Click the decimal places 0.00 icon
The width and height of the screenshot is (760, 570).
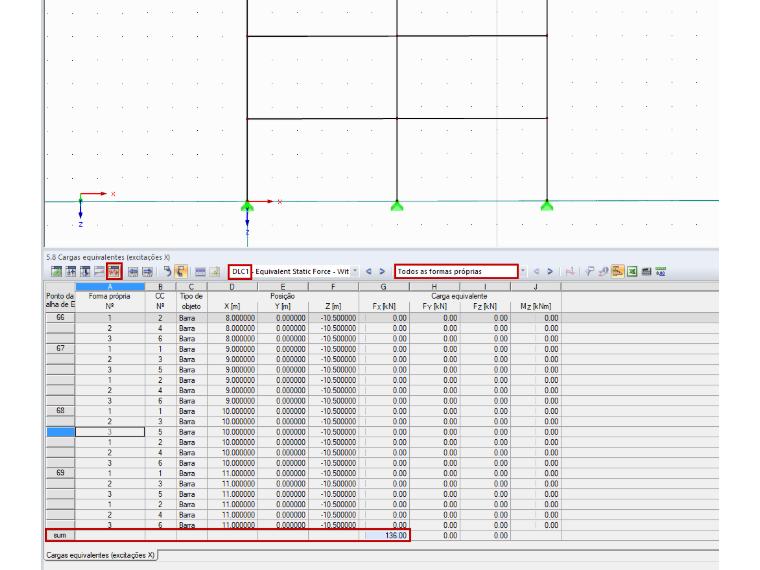pyautogui.click(x=661, y=271)
